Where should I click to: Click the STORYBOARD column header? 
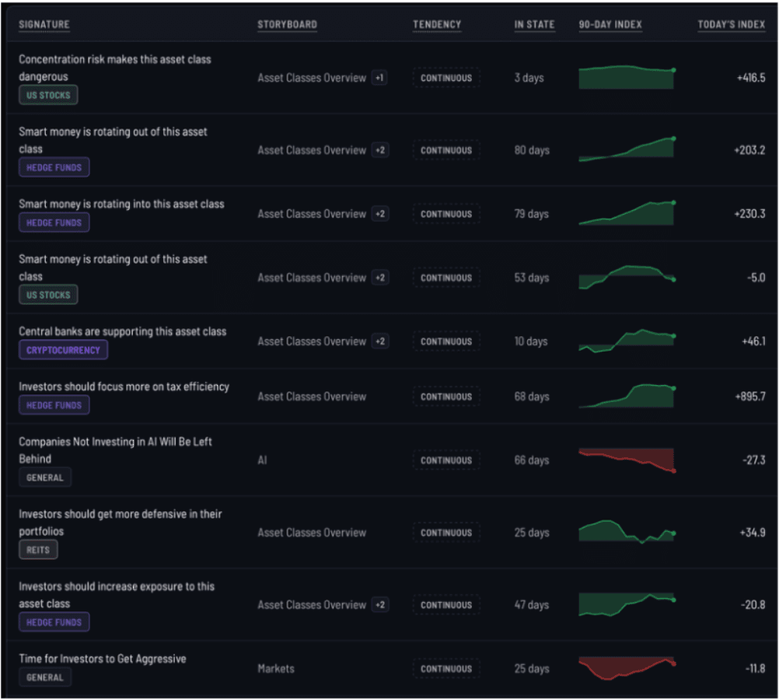click(x=287, y=24)
